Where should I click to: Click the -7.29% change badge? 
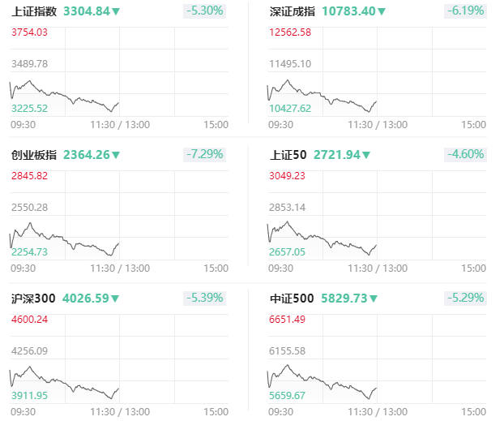[x=205, y=155]
